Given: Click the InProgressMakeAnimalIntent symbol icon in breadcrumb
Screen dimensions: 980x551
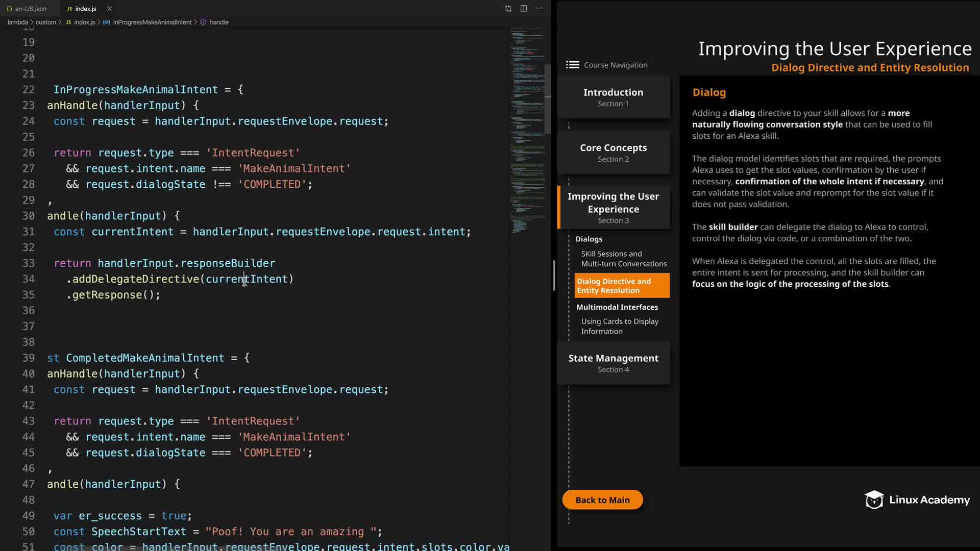Looking at the screenshot, I should [106, 22].
